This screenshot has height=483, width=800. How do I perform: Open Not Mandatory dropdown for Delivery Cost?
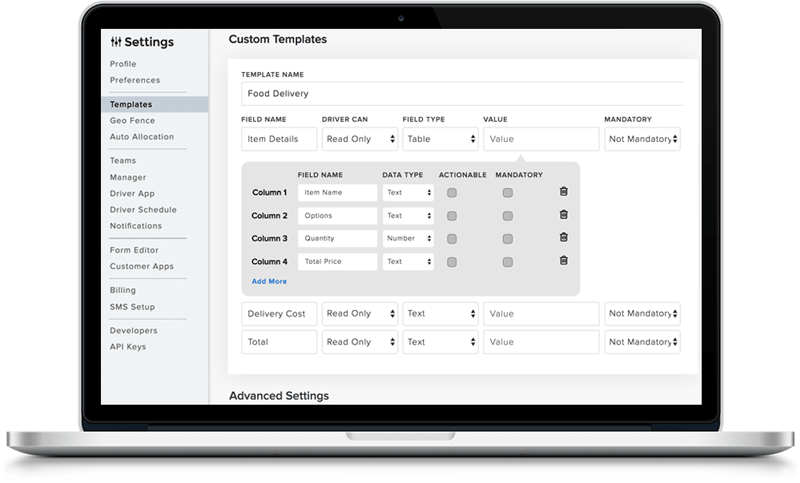[642, 313]
